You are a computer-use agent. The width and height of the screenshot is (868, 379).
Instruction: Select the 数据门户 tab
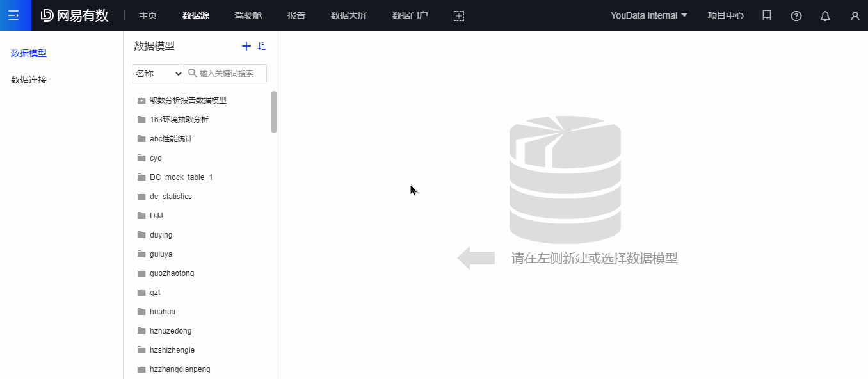point(410,15)
